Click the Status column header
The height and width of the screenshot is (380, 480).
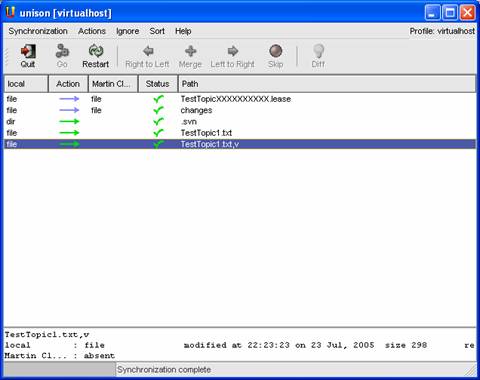point(158,84)
